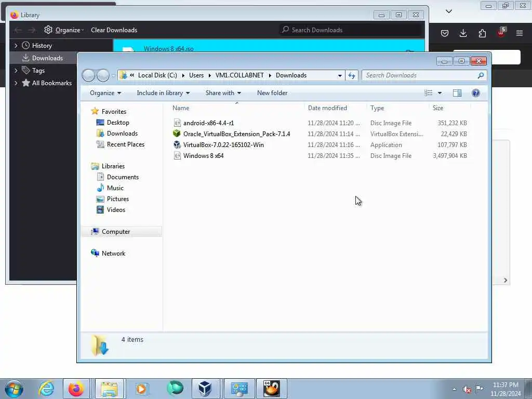Expand the Tags tree in Library window
This screenshot has width=532, height=399.
[x=16, y=71]
